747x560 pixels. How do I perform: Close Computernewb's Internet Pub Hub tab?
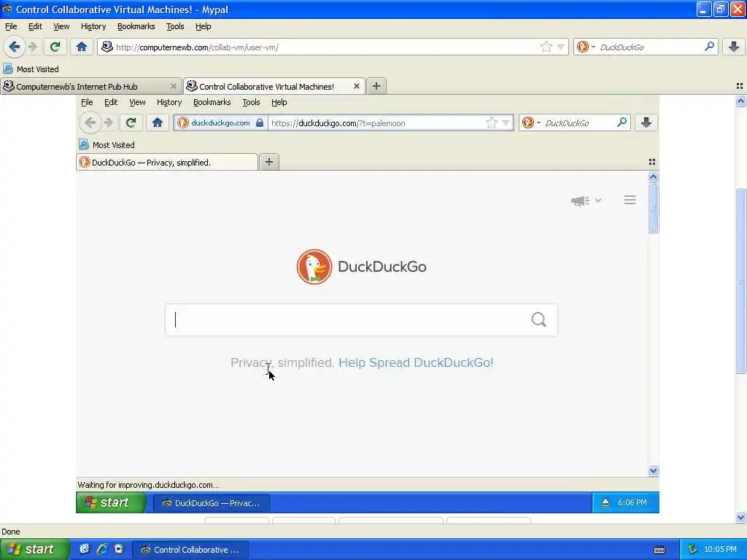174,86
